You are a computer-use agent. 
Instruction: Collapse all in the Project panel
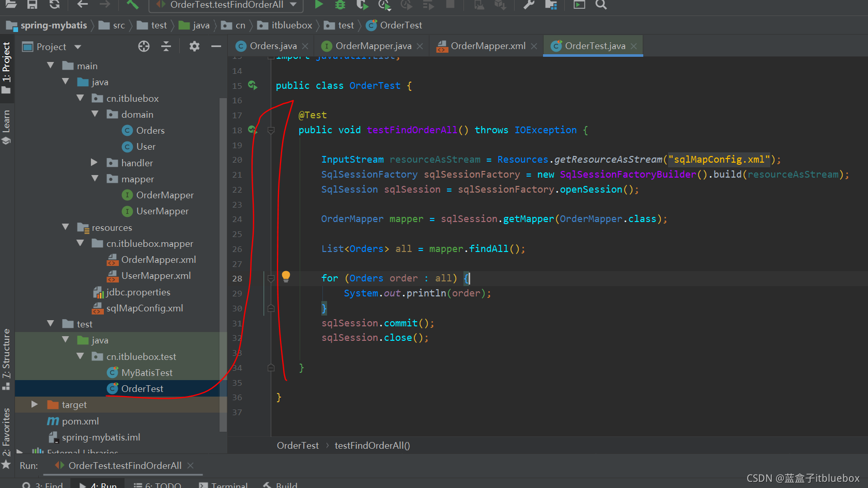(166, 46)
